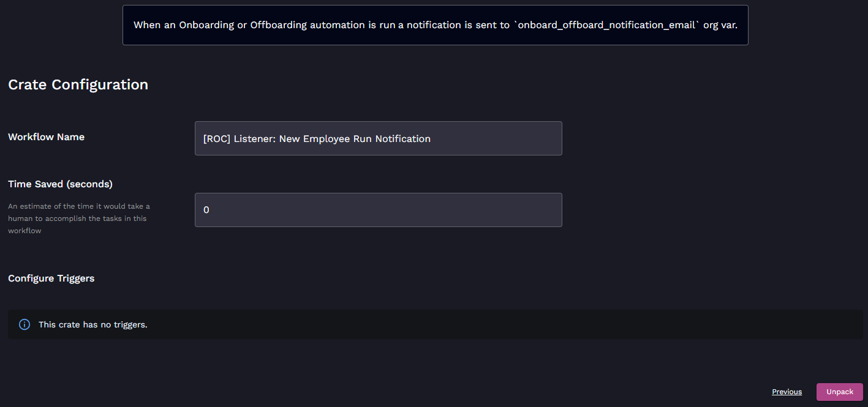Focus the Time Saved seconds input field
Image resolution: width=868 pixels, height=407 pixels.
pyautogui.click(x=378, y=210)
